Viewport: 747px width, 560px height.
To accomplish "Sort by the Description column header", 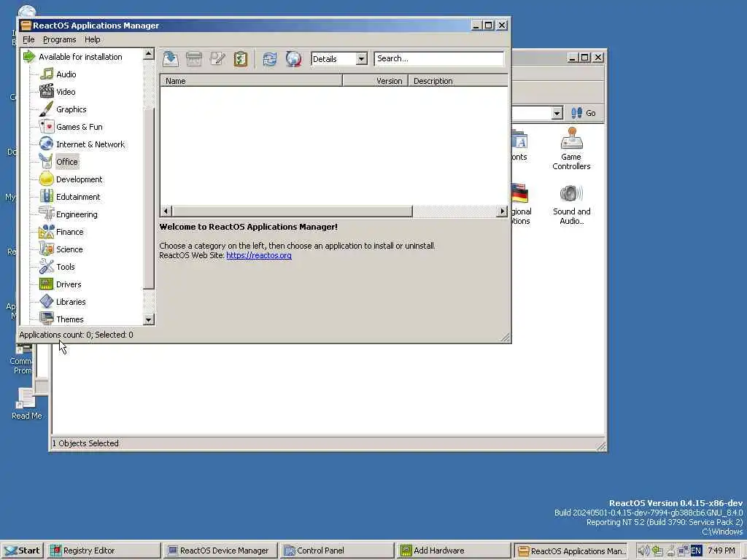I will tap(458, 81).
